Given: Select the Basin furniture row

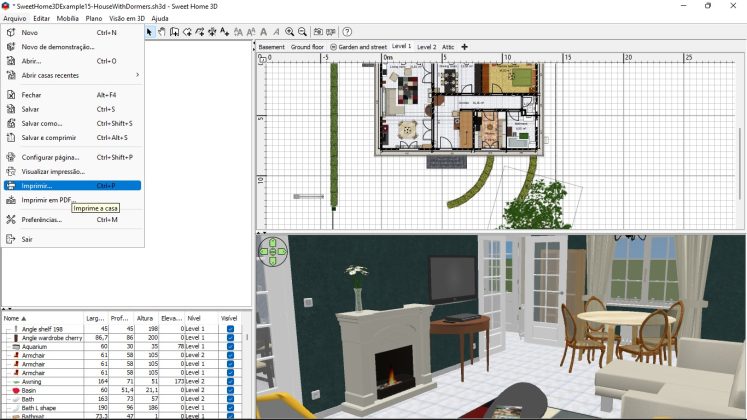Looking at the screenshot, I should pos(121,390).
